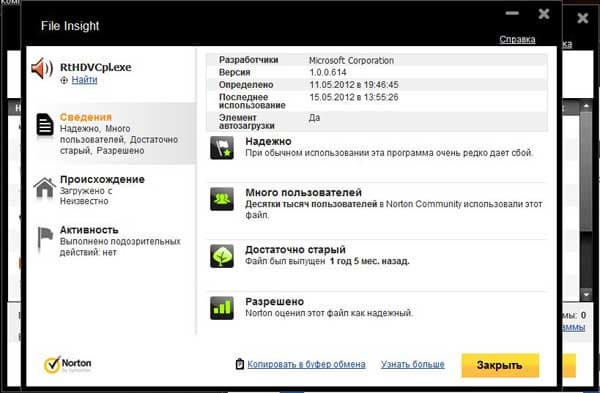Click the date 11.05.2012 в 19:46:45

[x=354, y=85]
